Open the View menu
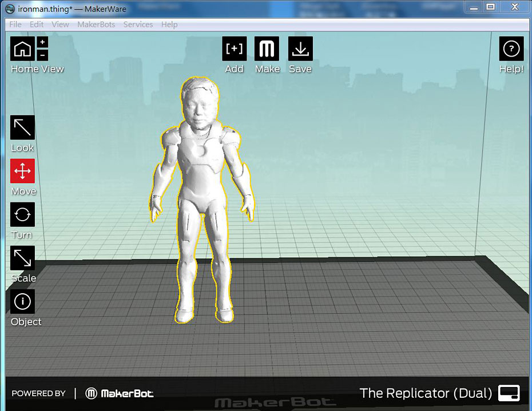This screenshot has width=532, height=411. coord(61,25)
